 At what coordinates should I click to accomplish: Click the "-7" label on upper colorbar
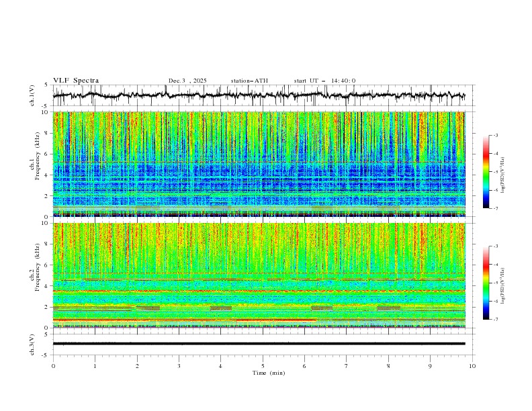coord(496,208)
